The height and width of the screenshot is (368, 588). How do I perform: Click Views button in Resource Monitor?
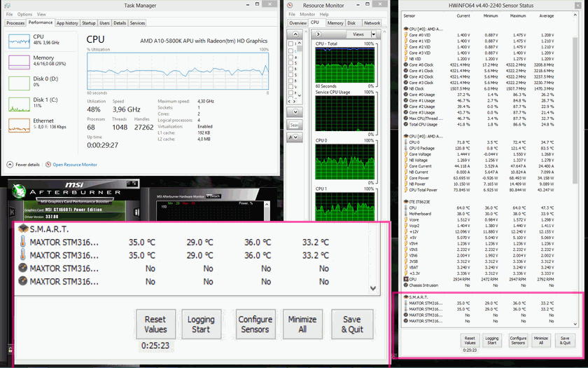click(x=358, y=34)
